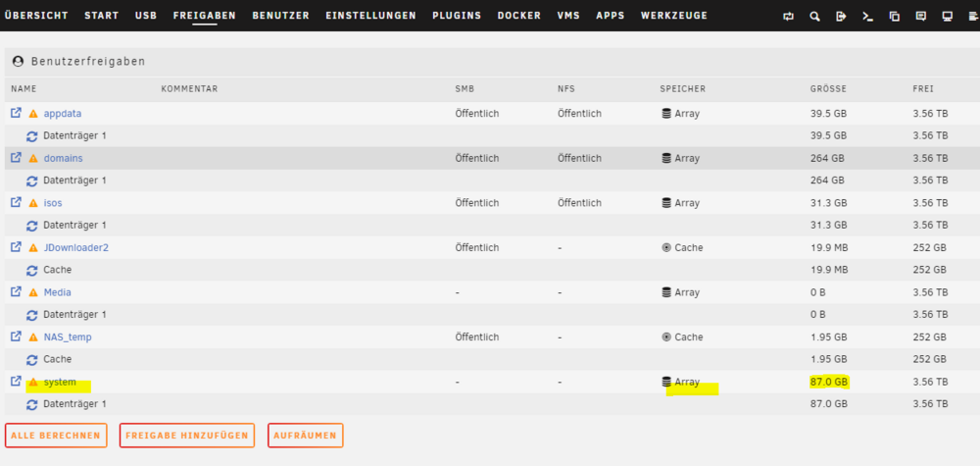Click the SMB column header
The height and width of the screenshot is (466, 980).
point(465,89)
